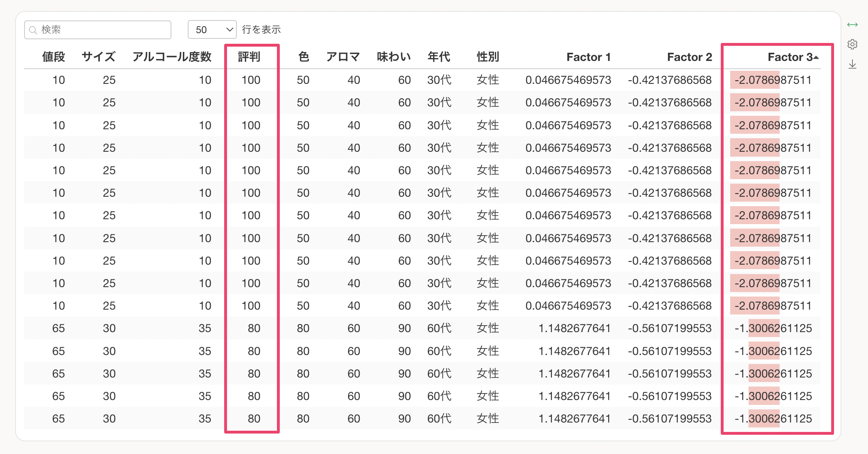
Task: Click the 評判 column header
Action: coord(249,57)
